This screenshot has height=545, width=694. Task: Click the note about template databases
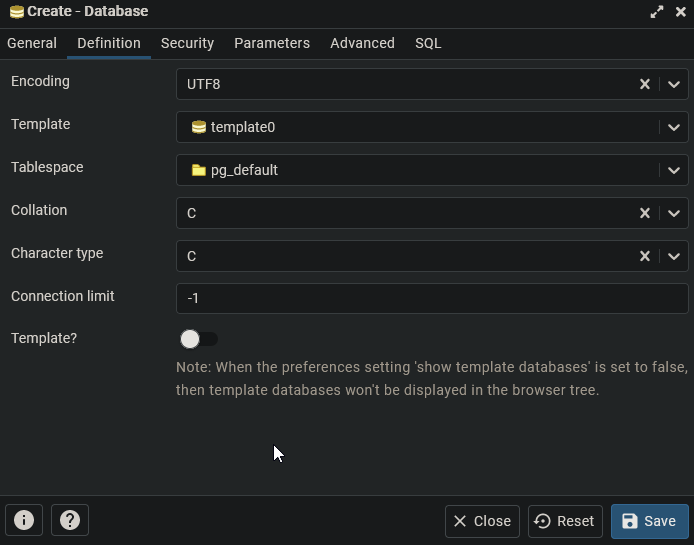click(x=432, y=379)
